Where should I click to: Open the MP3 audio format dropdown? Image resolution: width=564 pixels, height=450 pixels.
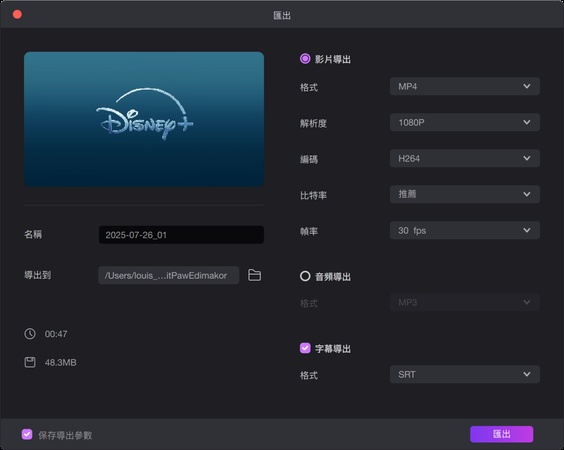coord(465,302)
